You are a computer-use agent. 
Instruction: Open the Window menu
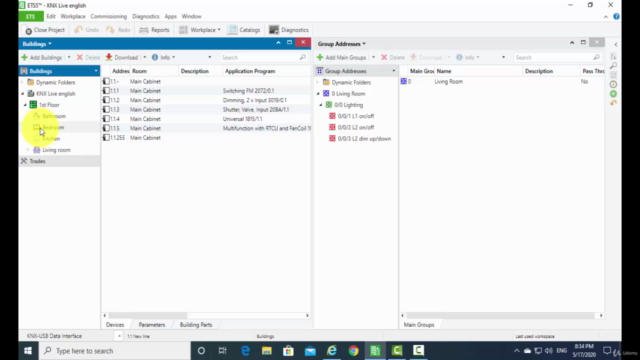(191, 16)
